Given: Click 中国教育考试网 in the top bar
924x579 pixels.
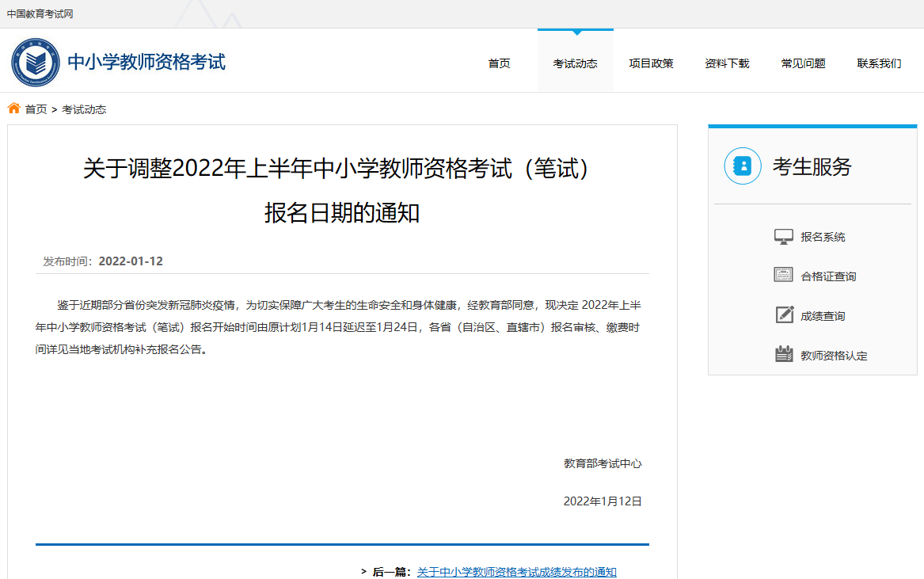Looking at the screenshot, I should pyautogui.click(x=40, y=13).
